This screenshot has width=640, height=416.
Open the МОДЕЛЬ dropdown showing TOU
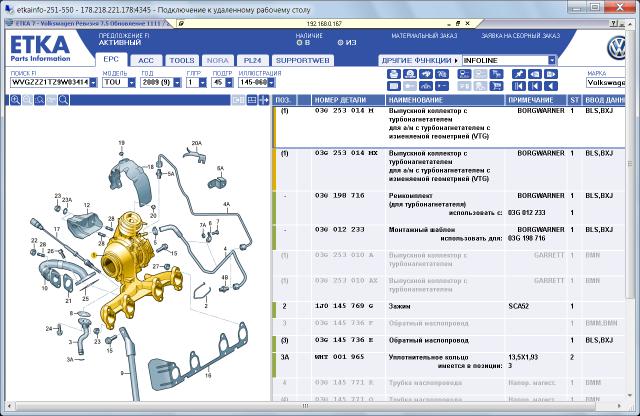[x=131, y=82]
